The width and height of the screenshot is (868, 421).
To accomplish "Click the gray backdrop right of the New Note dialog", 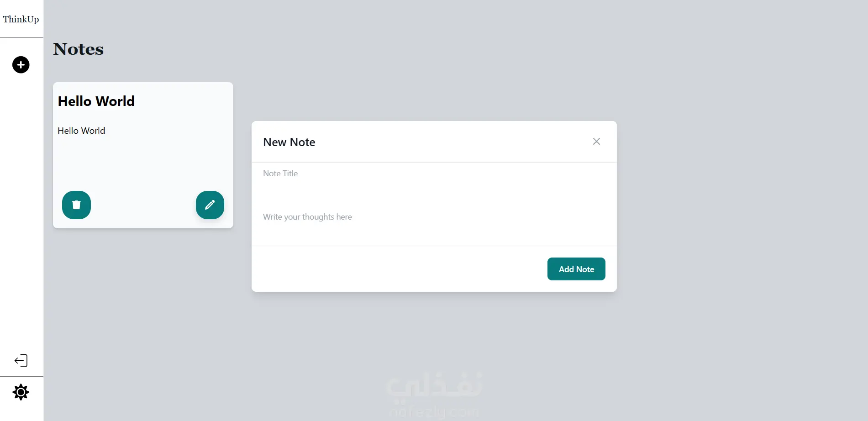I will pyautogui.click(x=740, y=205).
